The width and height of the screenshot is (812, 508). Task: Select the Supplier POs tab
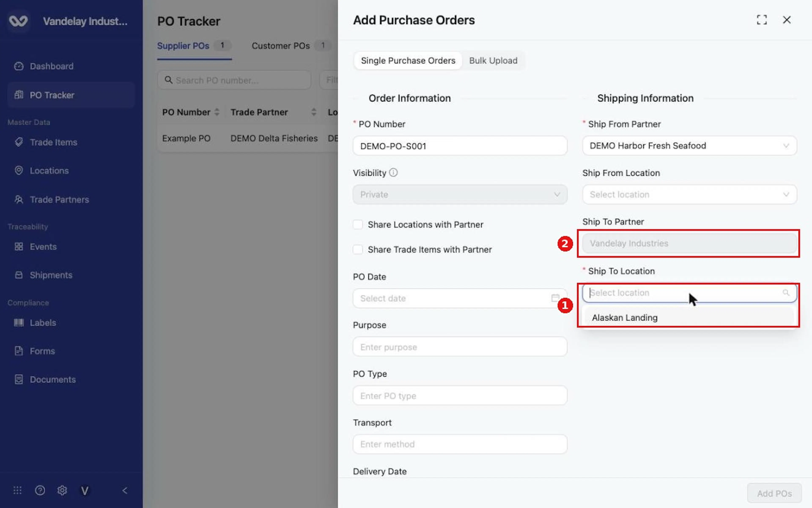(x=194, y=46)
